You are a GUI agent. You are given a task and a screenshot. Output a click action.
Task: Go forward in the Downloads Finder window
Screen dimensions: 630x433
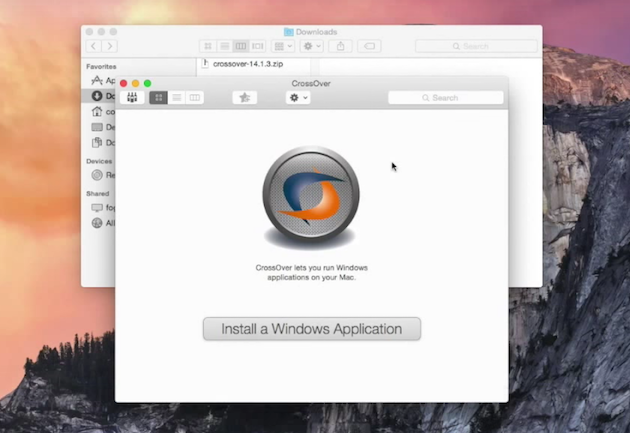110,46
